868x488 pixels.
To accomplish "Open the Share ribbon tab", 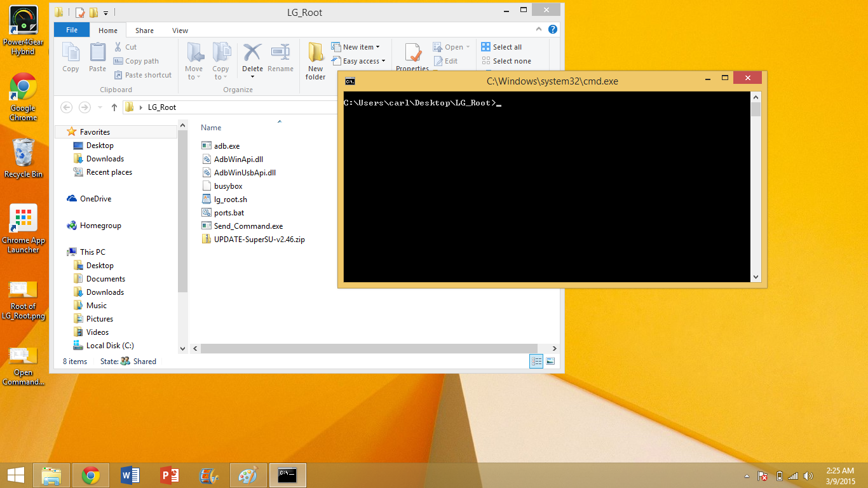I will point(144,30).
